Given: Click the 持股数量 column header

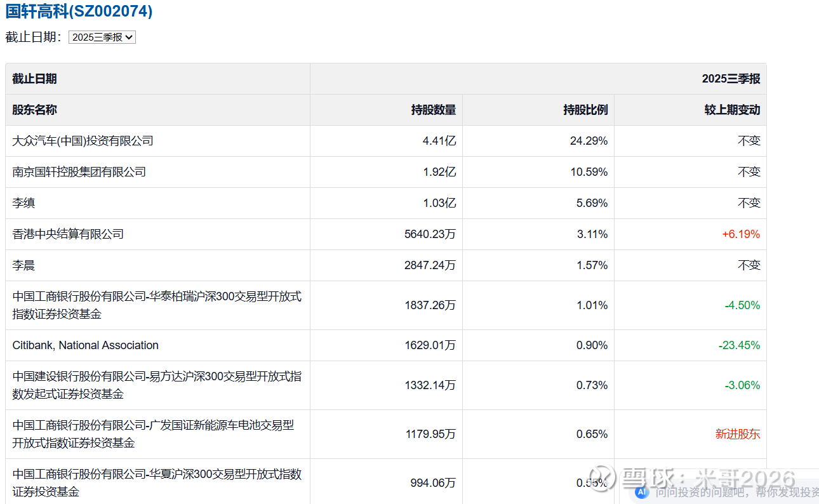Looking at the screenshot, I should click(433, 110).
